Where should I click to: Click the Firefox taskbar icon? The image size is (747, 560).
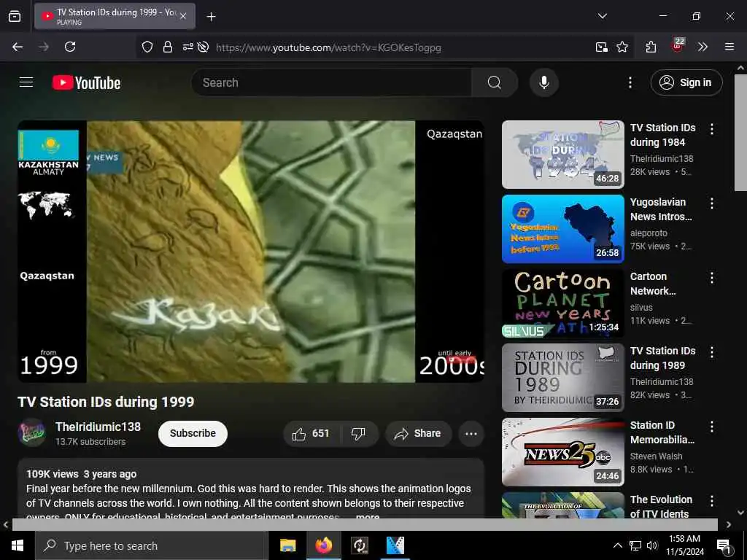pyautogui.click(x=323, y=545)
